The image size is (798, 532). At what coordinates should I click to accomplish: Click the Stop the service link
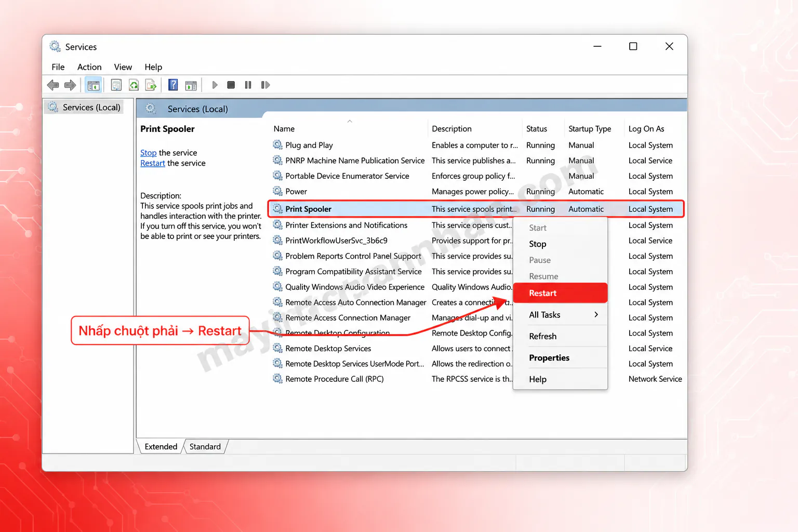click(148, 153)
